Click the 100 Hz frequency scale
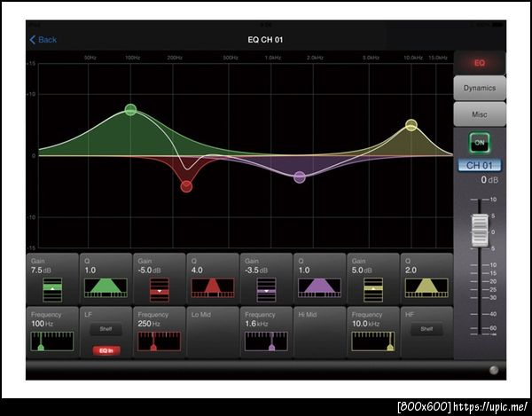The width and height of the screenshot is (532, 416). pyautogui.click(x=52, y=341)
